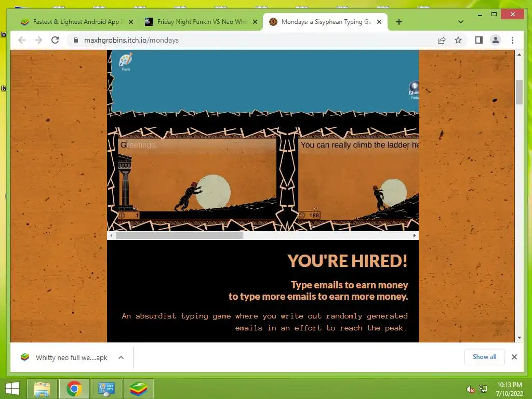Reload the Mondays page

[x=55, y=40]
